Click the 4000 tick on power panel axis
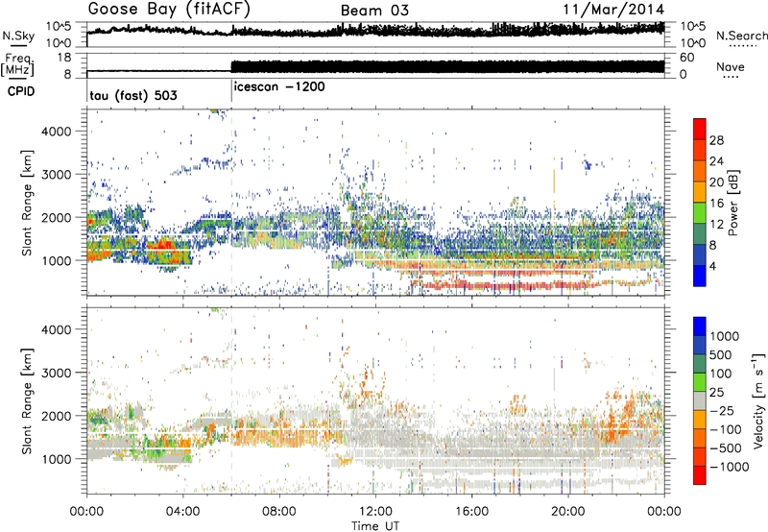 [57, 132]
